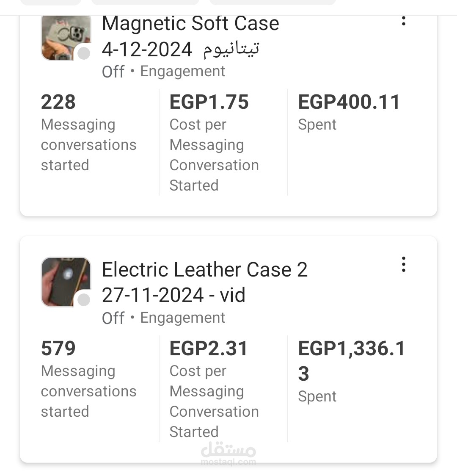Select the EGP1.75 cost per conversation
This screenshot has width=457, height=476.
(209, 102)
